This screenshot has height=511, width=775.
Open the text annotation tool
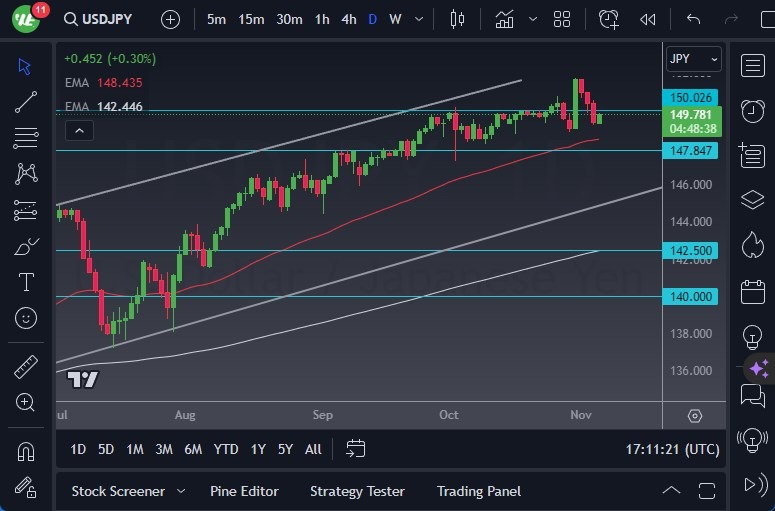pos(26,282)
